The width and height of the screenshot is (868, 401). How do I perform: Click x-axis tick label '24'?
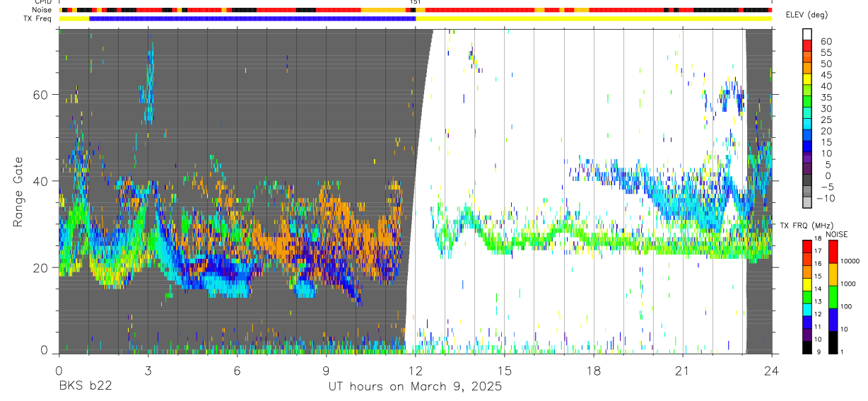coord(772,371)
